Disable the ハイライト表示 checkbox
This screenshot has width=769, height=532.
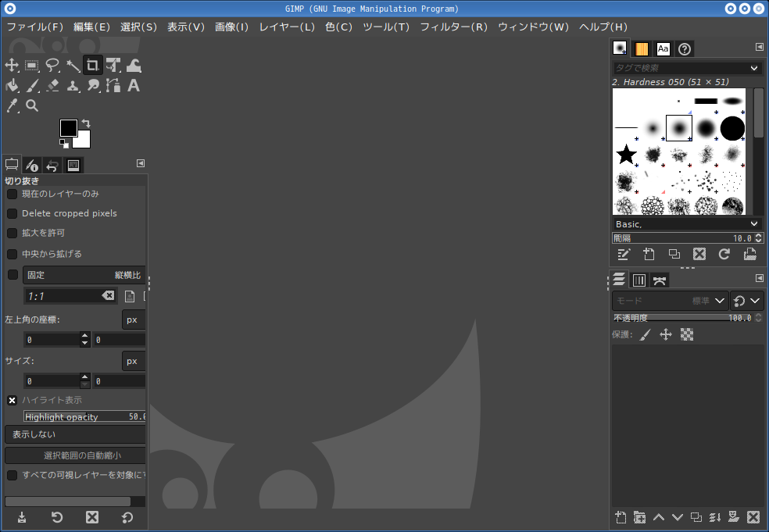click(13, 401)
